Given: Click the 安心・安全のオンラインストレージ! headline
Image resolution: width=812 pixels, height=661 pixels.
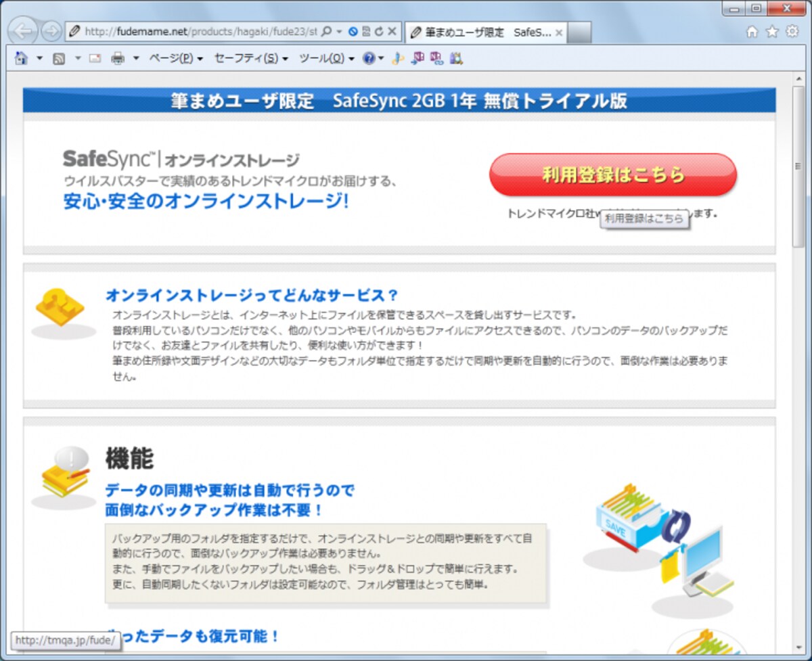Looking at the screenshot, I should [206, 201].
